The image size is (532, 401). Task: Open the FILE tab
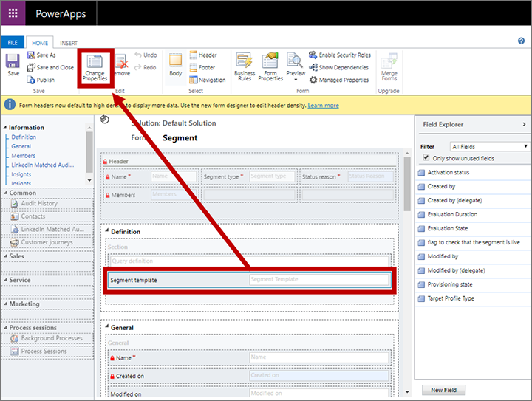[x=13, y=42]
